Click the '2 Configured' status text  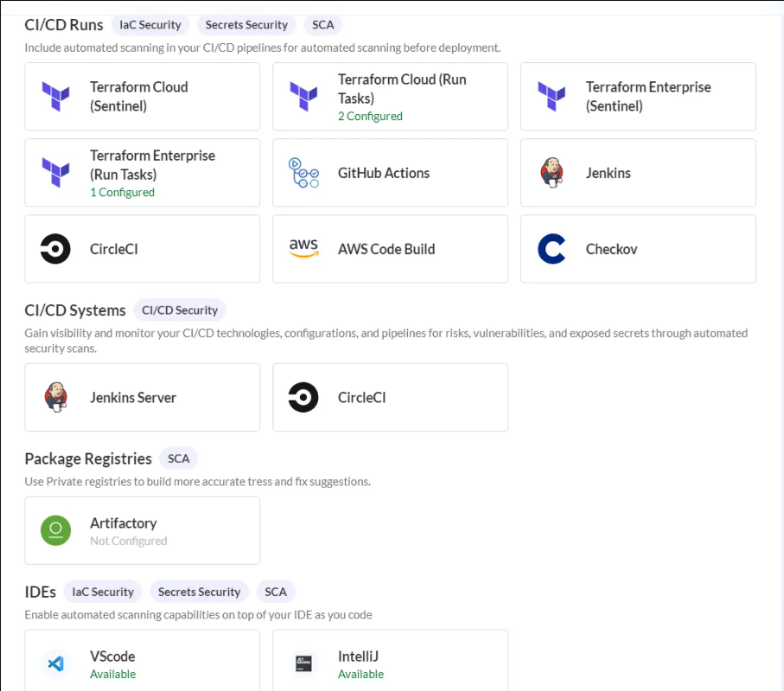(x=370, y=117)
